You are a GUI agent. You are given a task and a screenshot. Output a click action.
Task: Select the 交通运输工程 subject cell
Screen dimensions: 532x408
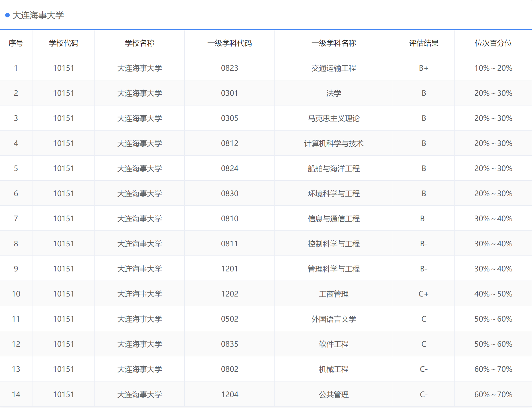pyautogui.click(x=334, y=68)
